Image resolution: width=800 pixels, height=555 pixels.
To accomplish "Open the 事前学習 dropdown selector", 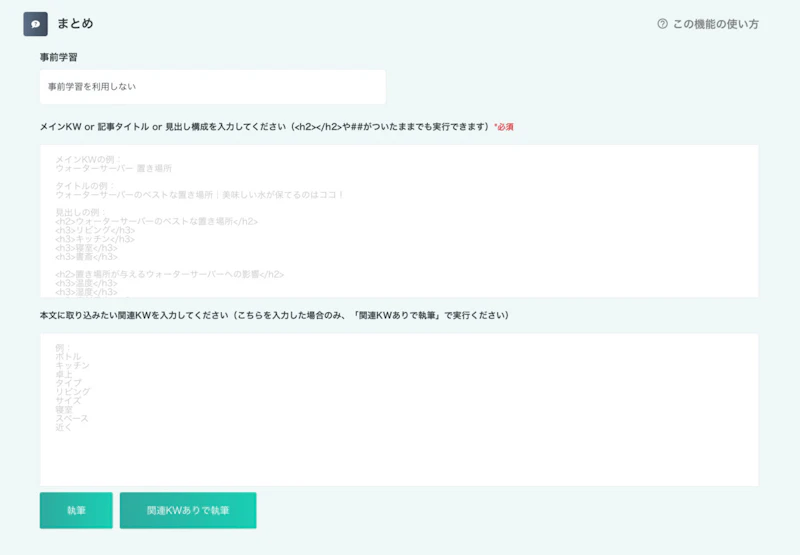I will pos(213,87).
